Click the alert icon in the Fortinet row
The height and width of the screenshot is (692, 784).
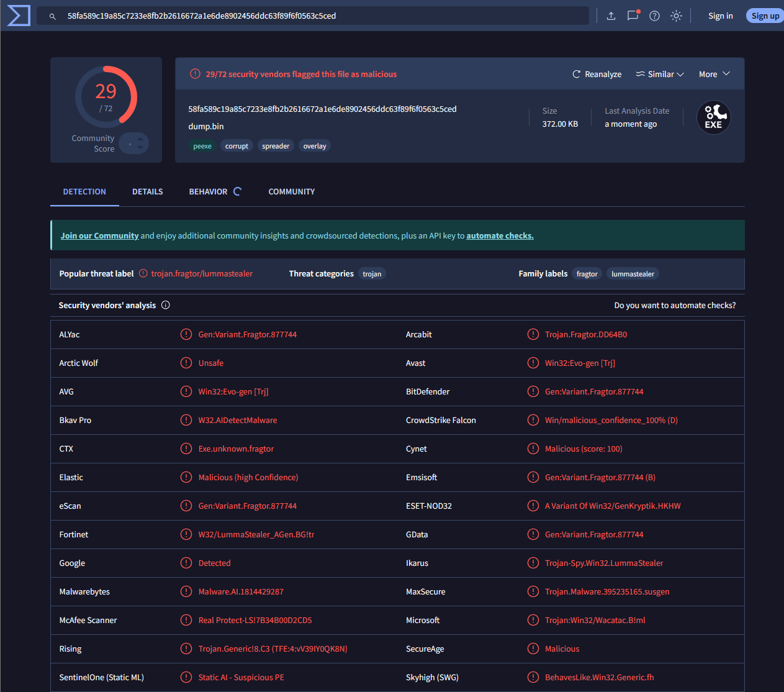pos(186,534)
